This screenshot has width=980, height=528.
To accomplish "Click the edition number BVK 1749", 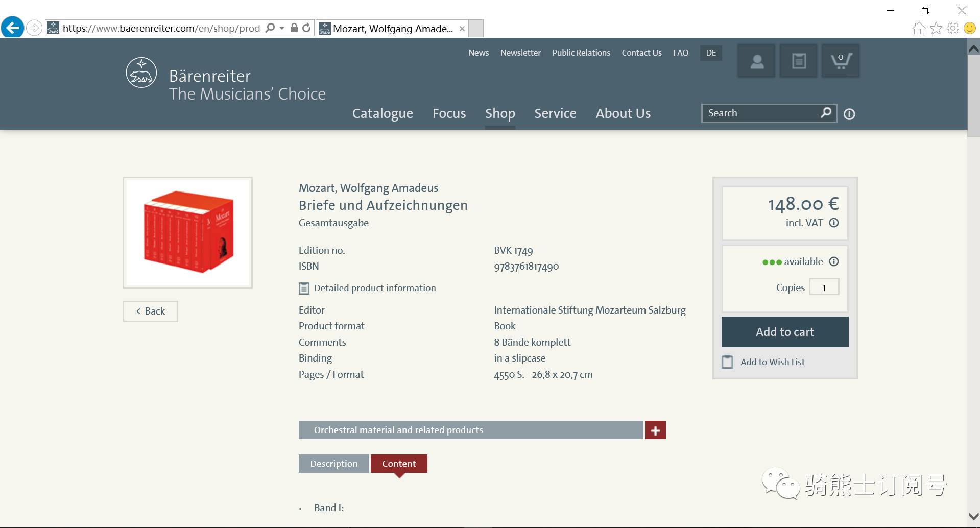I will pyautogui.click(x=513, y=251).
